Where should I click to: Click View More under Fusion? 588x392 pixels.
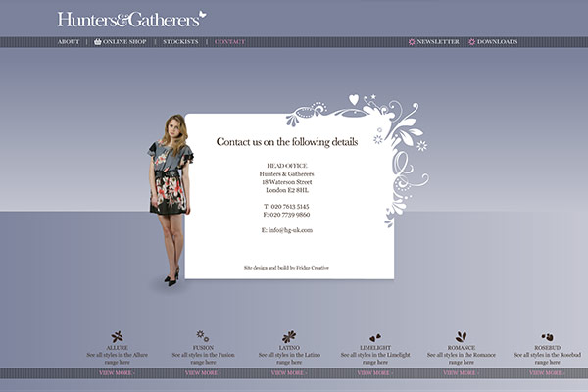click(x=203, y=373)
